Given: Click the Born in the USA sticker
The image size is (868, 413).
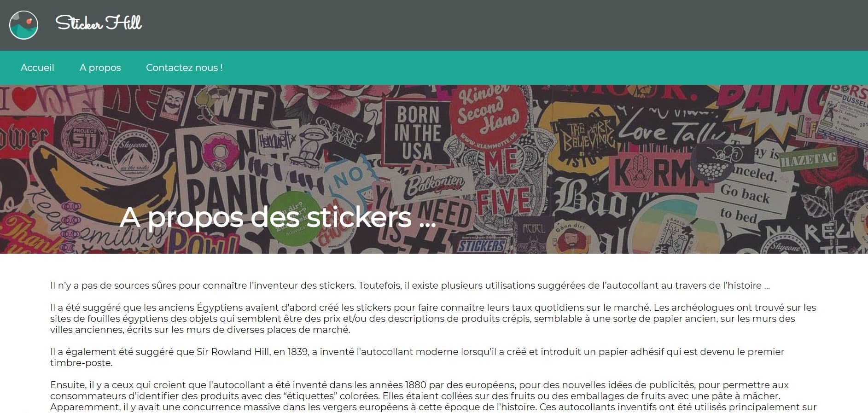Looking at the screenshot, I should (x=417, y=133).
